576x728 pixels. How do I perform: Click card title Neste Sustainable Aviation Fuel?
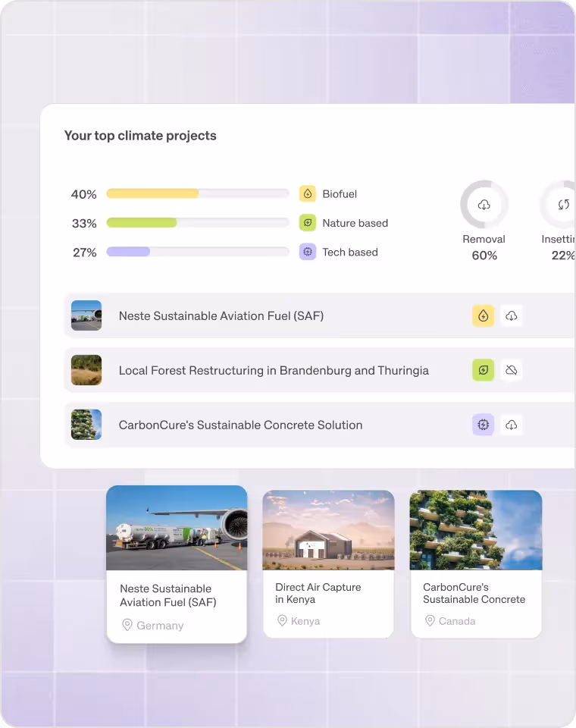coord(168,595)
